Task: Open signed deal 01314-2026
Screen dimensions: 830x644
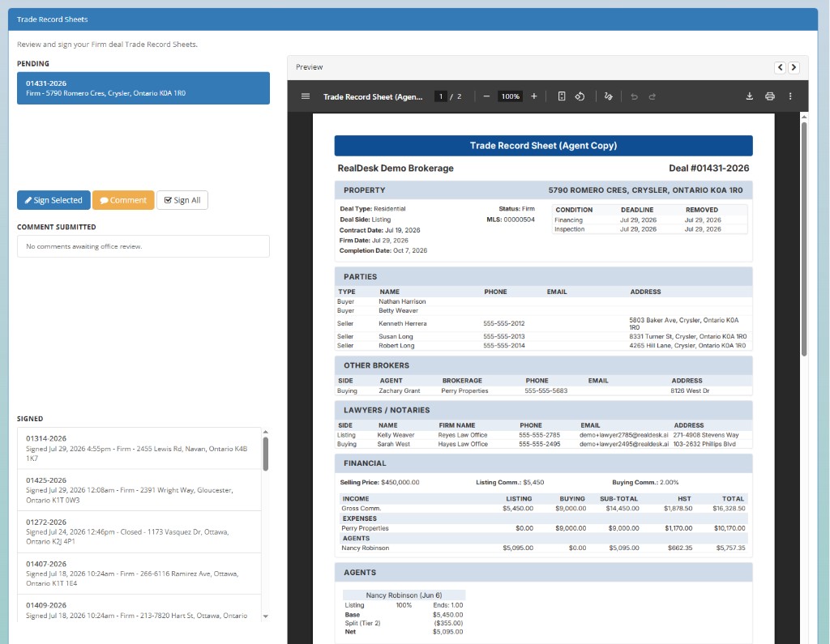Action: (x=139, y=448)
